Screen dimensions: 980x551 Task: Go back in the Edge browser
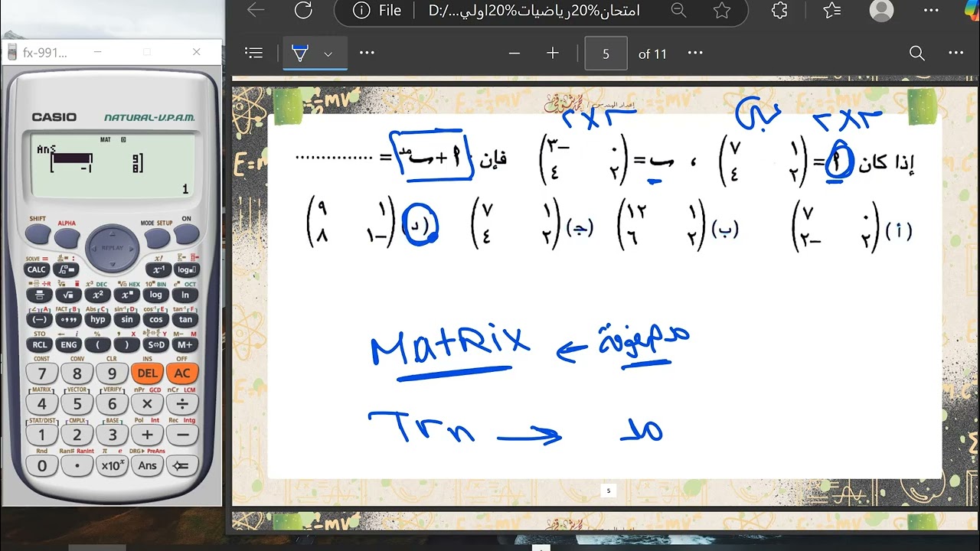pos(256,10)
